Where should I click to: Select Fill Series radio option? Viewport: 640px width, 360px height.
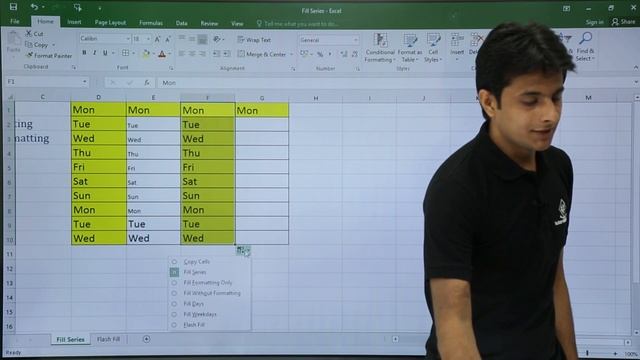point(174,272)
